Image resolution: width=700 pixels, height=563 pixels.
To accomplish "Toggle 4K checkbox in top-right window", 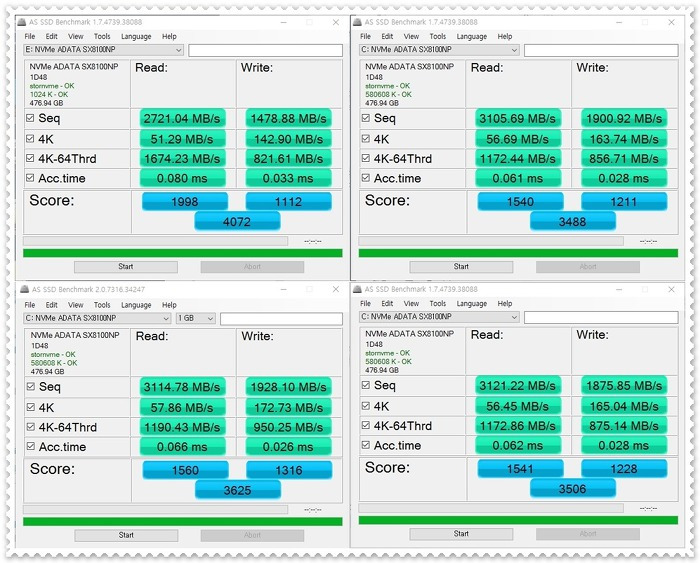I will [366, 139].
